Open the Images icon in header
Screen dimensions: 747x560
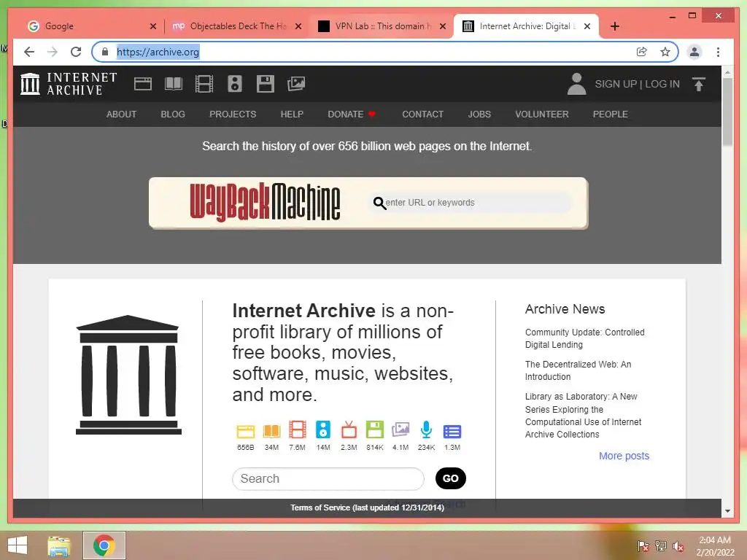pos(296,84)
